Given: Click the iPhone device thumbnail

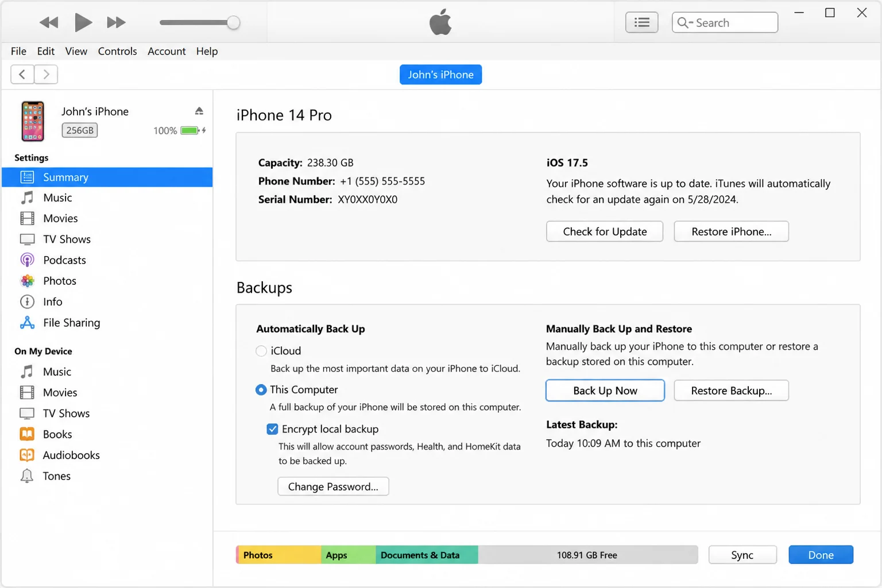Looking at the screenshot, I should [x=33, y=121].
